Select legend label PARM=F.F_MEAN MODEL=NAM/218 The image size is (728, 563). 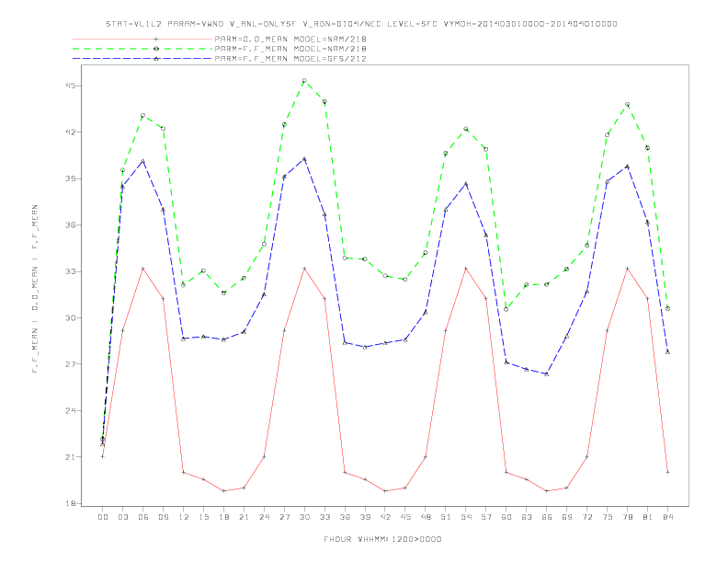(x=290, y=49)
